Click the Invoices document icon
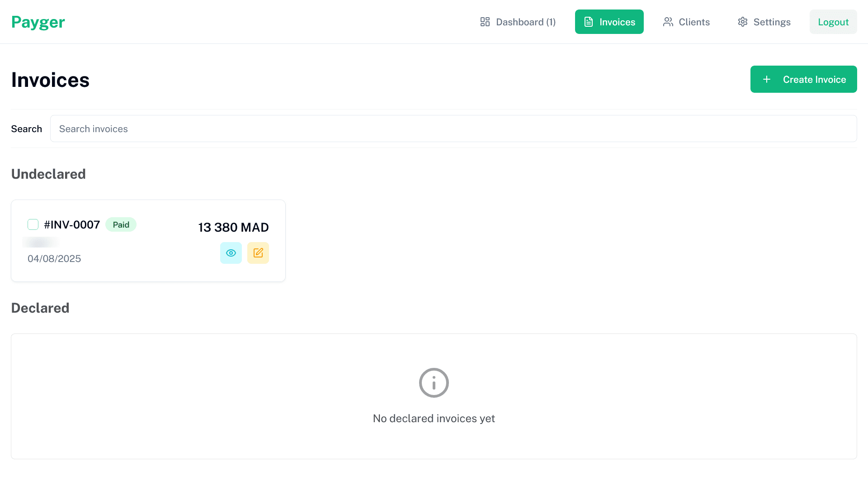The height and width of the screenshot is (481, 868). [x=588, y=21]
